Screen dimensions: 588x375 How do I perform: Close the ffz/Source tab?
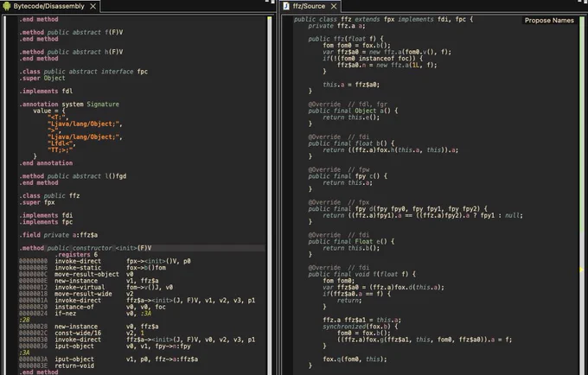334,6
